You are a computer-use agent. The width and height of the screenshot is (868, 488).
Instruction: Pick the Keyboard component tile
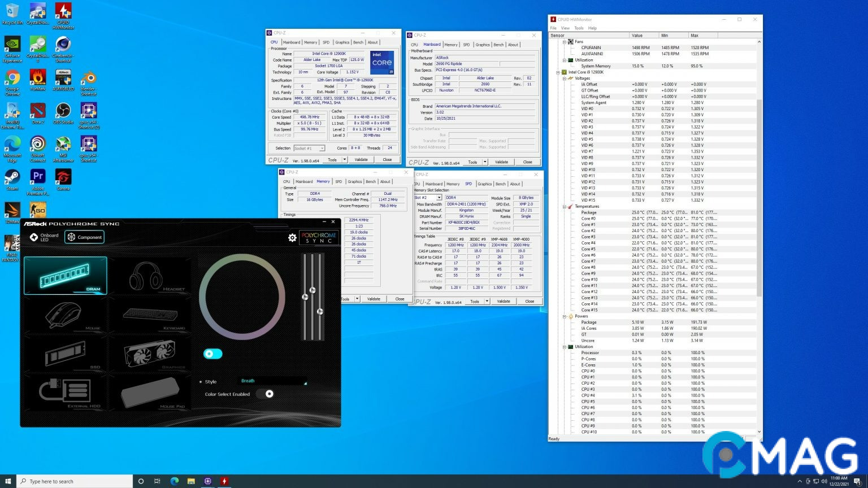149,315
